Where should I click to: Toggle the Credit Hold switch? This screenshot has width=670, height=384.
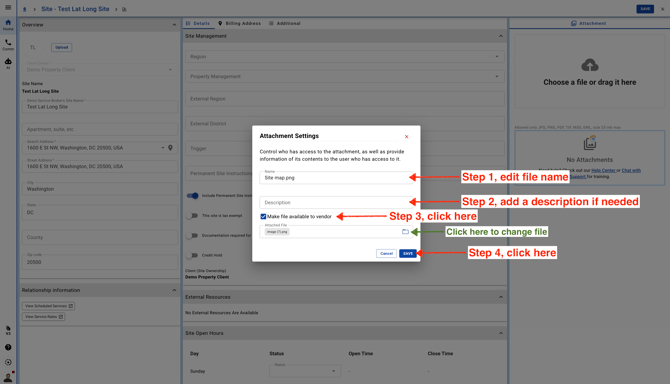pyautogui.click(x=192, y=255)
